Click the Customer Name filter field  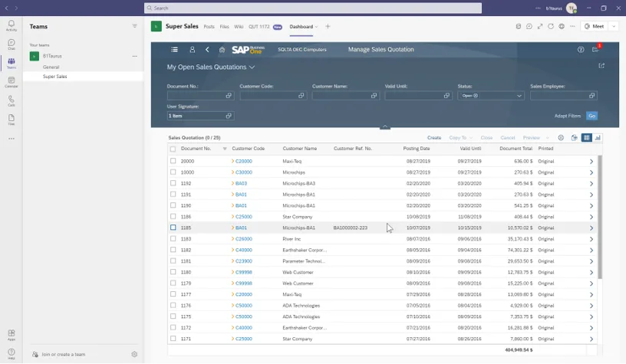tap(346, 96)
